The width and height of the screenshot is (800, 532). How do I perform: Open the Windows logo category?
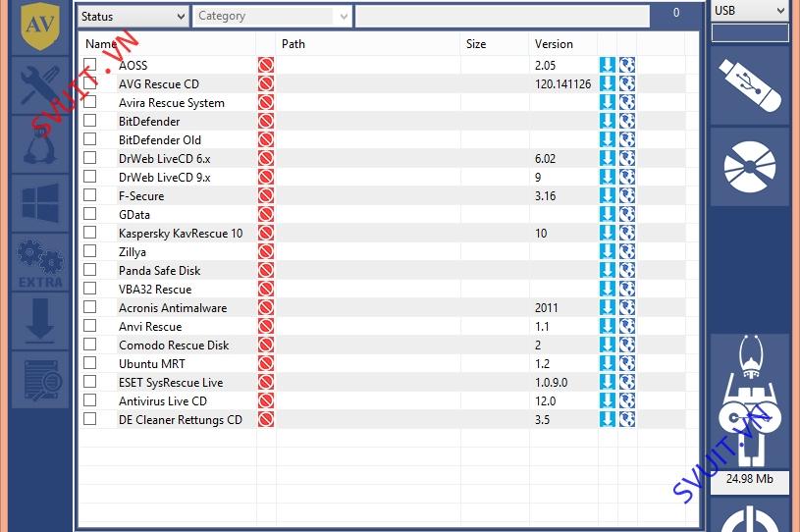point(40,203)
